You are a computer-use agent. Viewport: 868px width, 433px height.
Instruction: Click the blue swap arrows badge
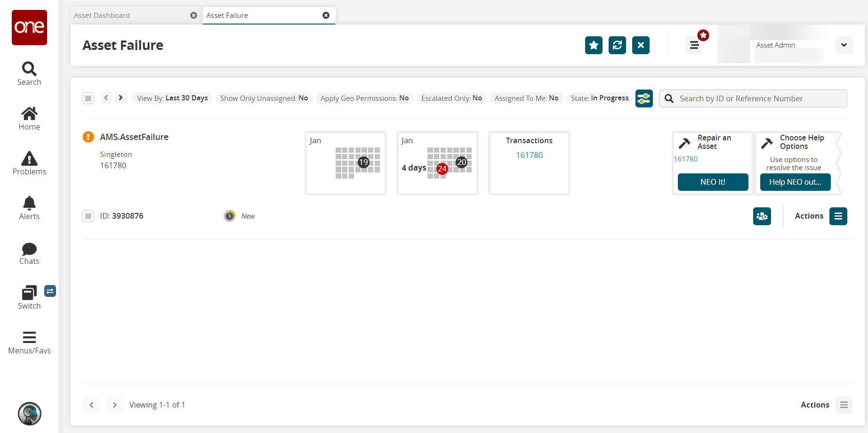coord(50,291)
